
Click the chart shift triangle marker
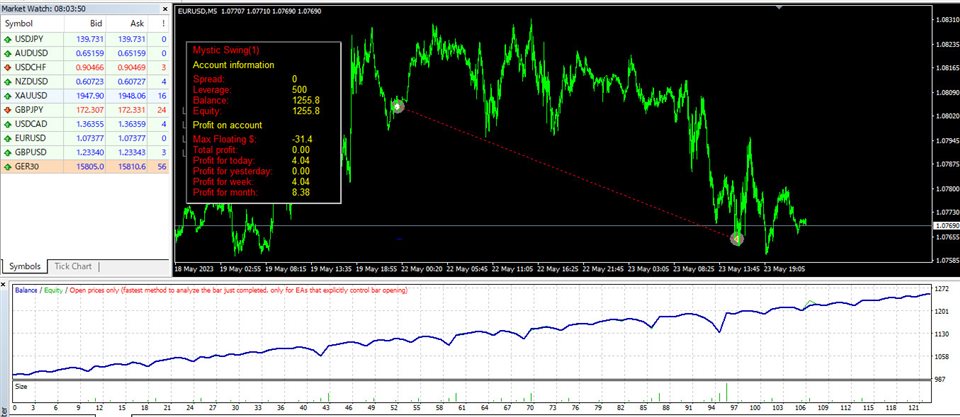point(779,7)
